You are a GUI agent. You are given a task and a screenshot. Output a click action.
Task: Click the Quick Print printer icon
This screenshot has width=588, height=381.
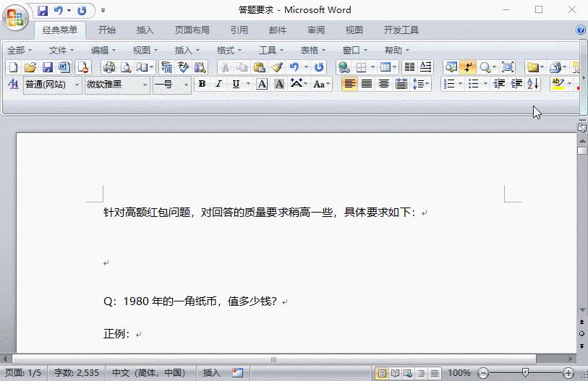[x=108, y=67]
